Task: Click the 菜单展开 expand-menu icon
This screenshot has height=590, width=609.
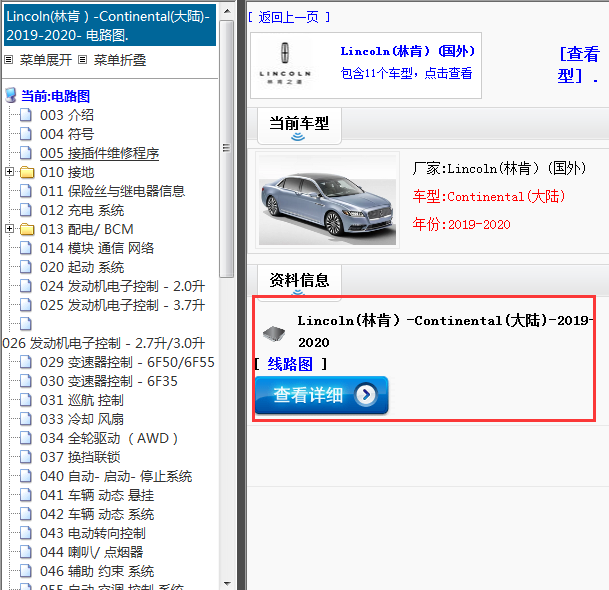Action: pos(9,60)
